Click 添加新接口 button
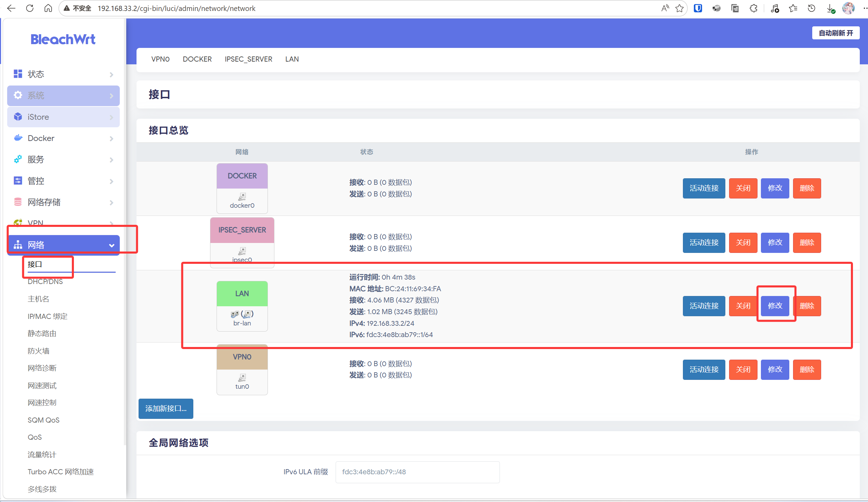868x502 pixels. [x=166, y=409]
